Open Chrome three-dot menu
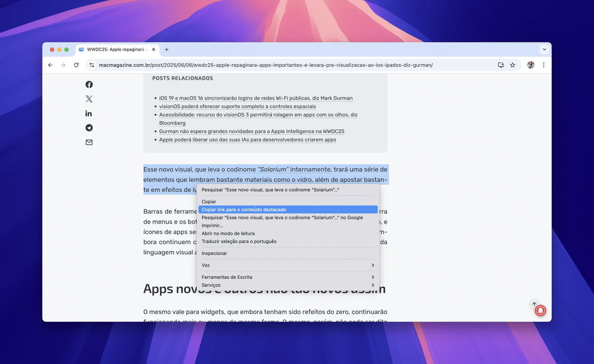Image resolution: width=594 pixels, height=364 pixels. (544, 65)
